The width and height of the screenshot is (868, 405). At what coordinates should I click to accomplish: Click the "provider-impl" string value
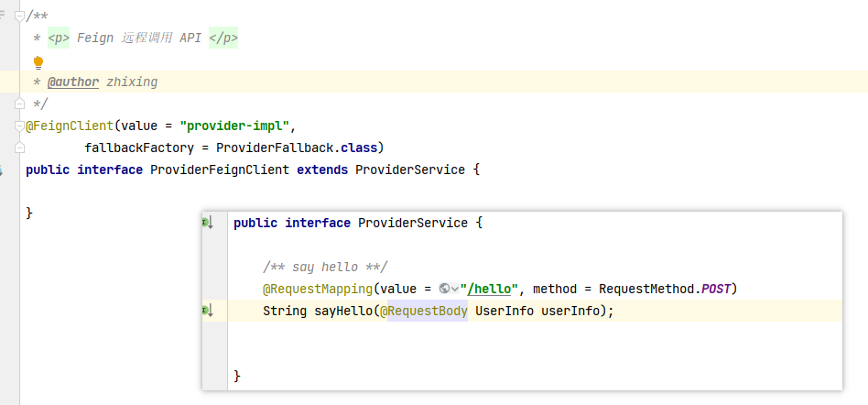coord(235,126)
